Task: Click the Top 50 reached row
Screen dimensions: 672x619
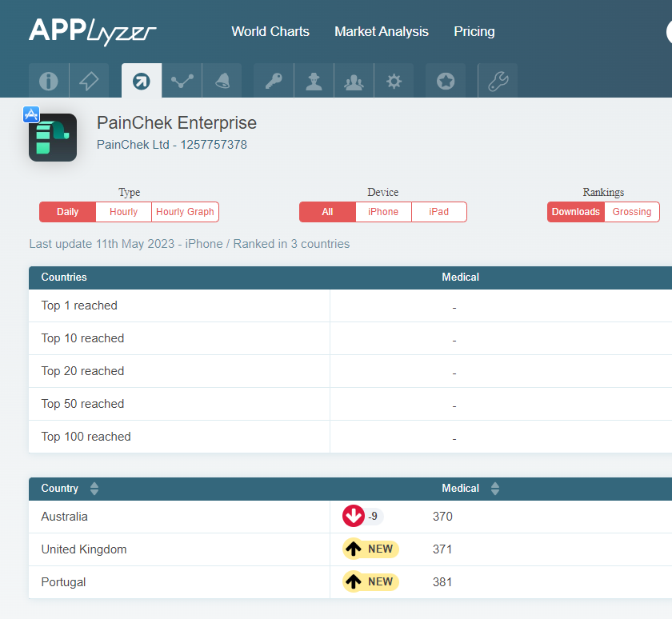Action: [350, 404]
